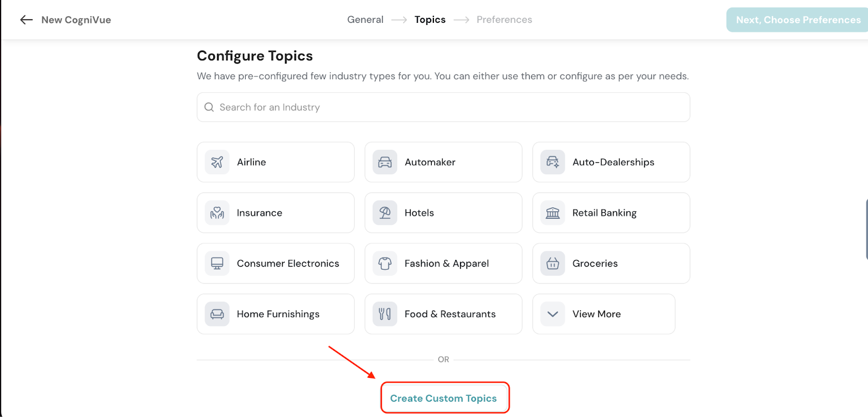Click the Retail Banking building icon
The image size is (868, 417).
pyautogui.click(x=552, y=213)
